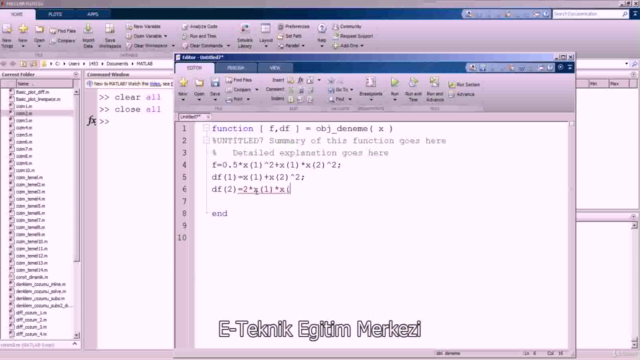Insert a function using the fx icon in the Editor ribbon
Image resolution: width=640 pixels, height=360 pixels.
(300, 80)
